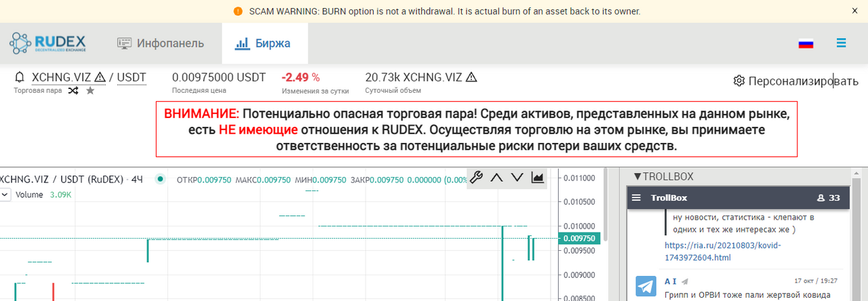
Task: Collapse the TROLLBOX panel header
Action: [x=663, y=176]
